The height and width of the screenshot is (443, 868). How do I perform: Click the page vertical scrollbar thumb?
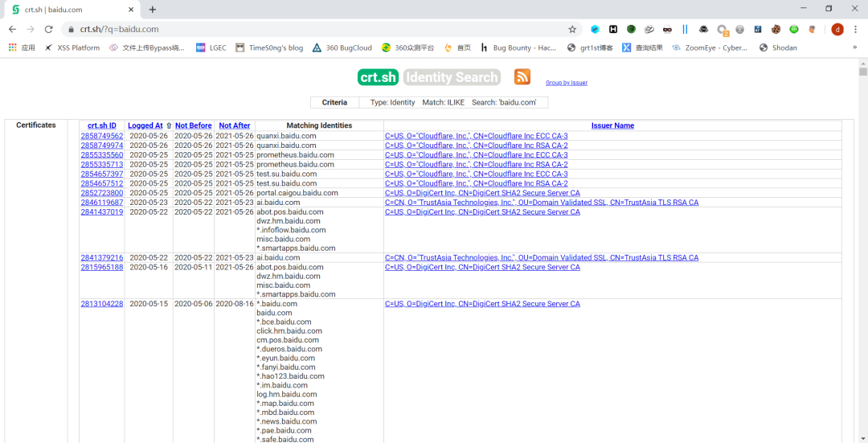click(862, 72)
